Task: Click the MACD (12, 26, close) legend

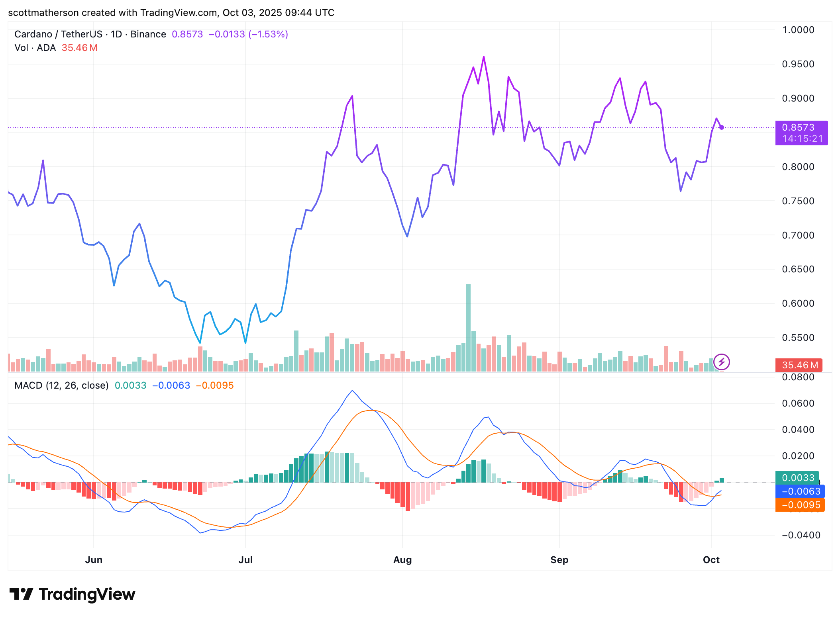Action: 61,385
